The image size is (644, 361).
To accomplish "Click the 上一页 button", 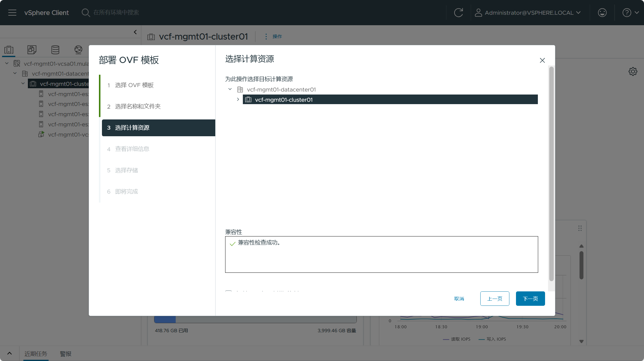I will coord(494,299).
